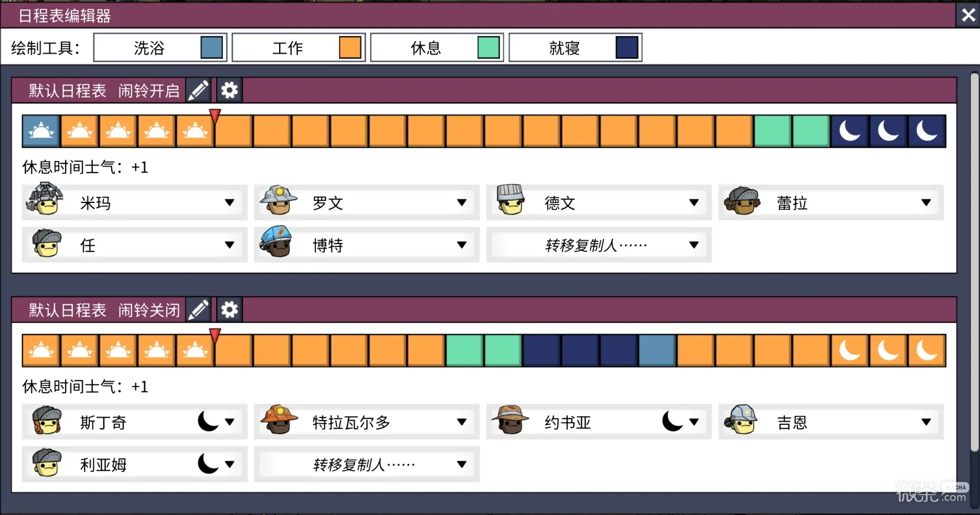Click the 默认日程表 闹铃关闭 title
980x515 pixels.
(x=104, y=310)
